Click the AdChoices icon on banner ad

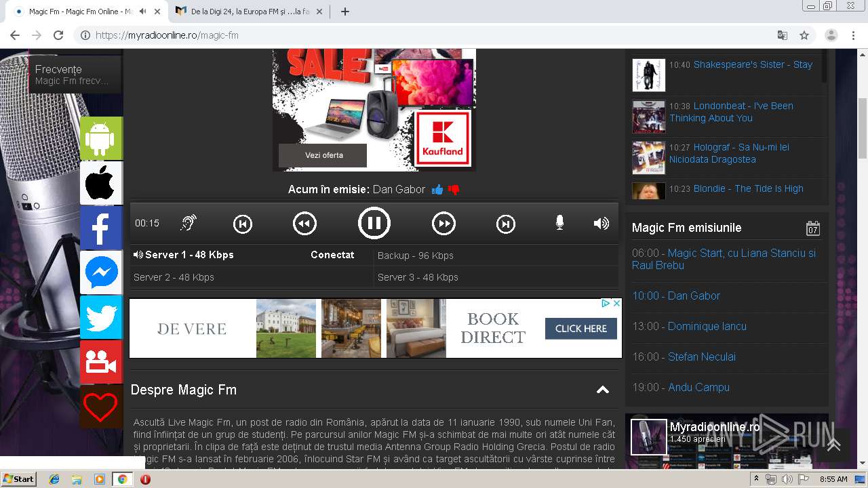[x=606, y=304]
